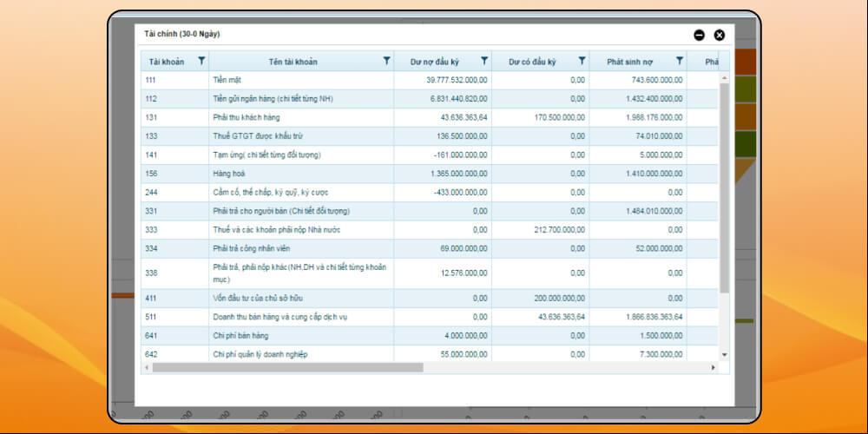Viewport: 868px width, 434px height.
Task: Click the horizontal scrollbar thumb below table
Action: click(x=286, y=367)
